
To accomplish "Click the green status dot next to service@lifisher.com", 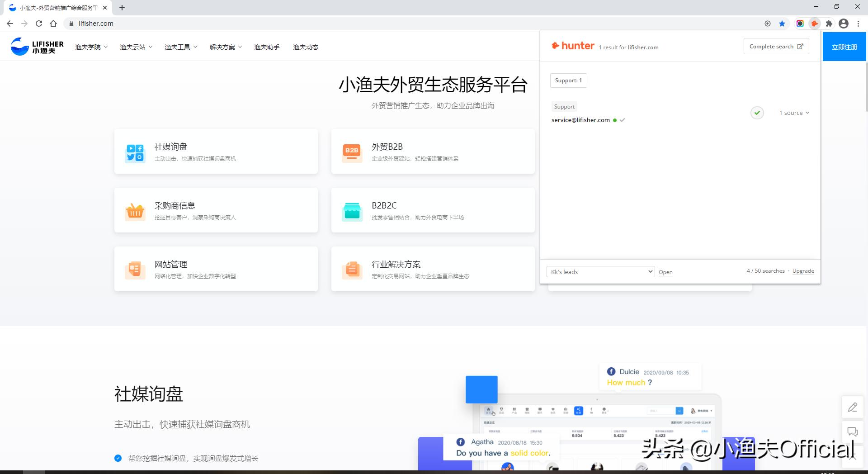I will (x=615, y=120).
